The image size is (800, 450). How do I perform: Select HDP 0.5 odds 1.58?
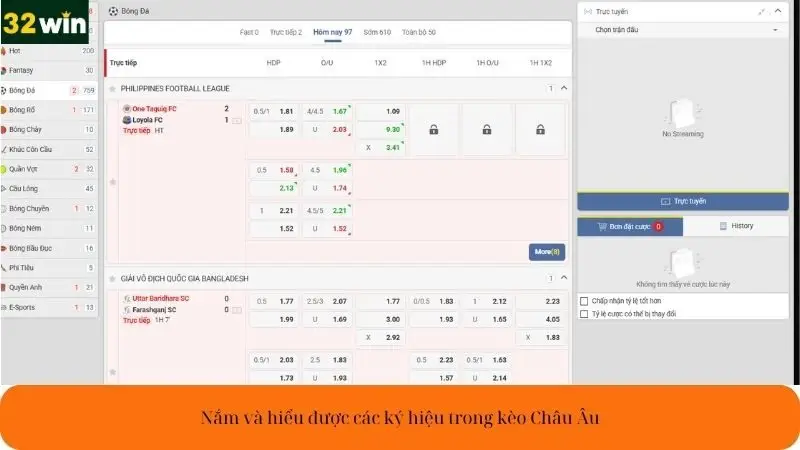(x=273, y=170)
